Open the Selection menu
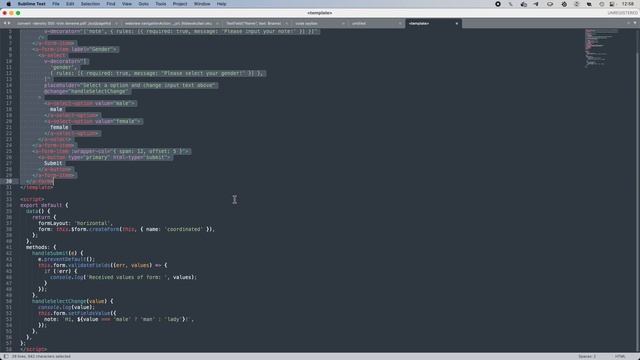Viewport: 640px width, 360px height. 90,4
